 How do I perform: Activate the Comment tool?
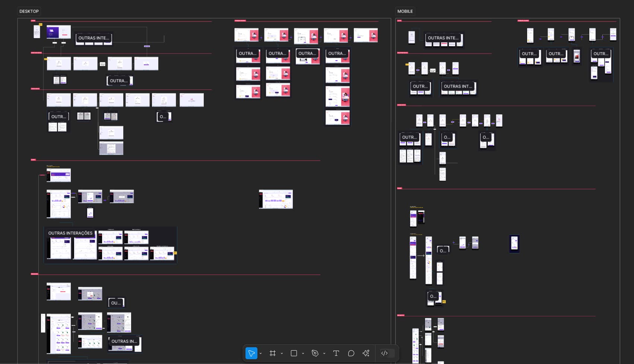pos(351,353)
